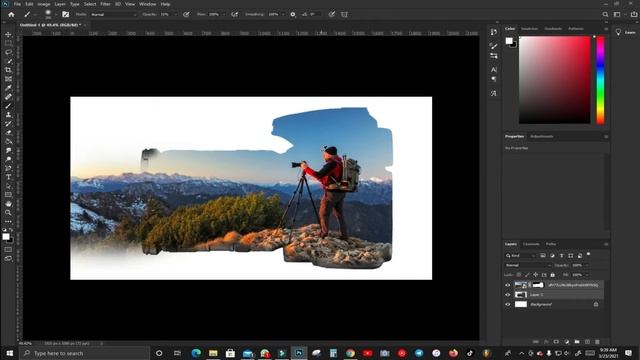
Task: Select the Clone Stamp tool
Action: pos(8,115)
